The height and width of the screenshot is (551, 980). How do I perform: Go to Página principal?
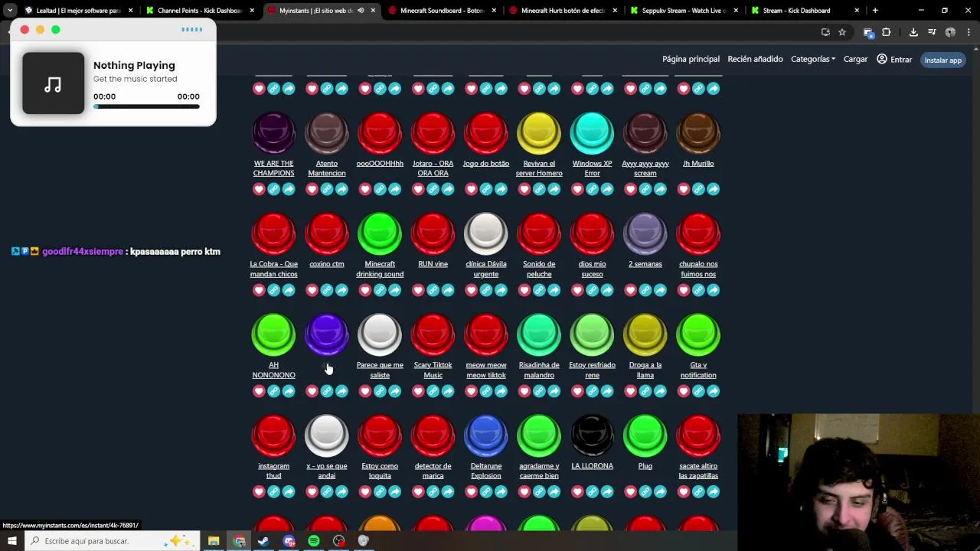pyautogui.click(x=691, y=59)
